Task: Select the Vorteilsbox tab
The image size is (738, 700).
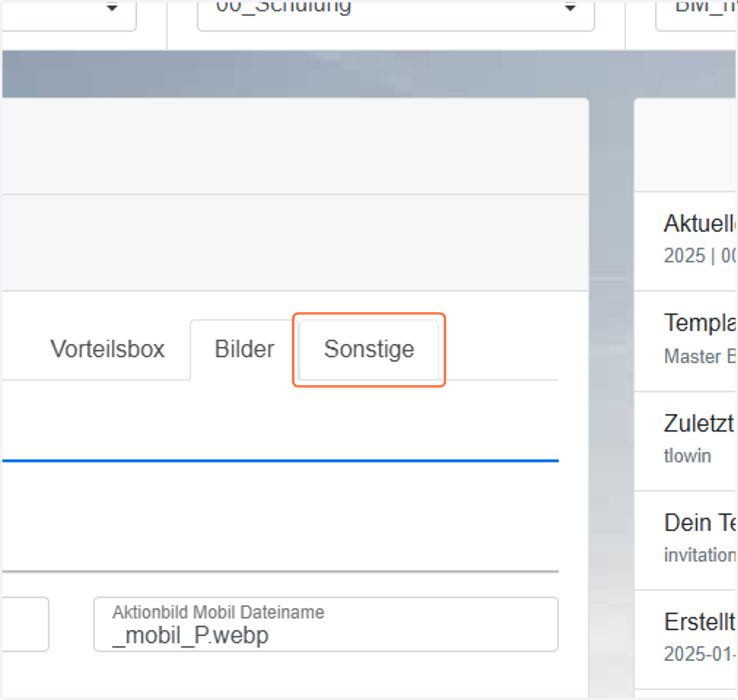Action: [x=108, y=349]
